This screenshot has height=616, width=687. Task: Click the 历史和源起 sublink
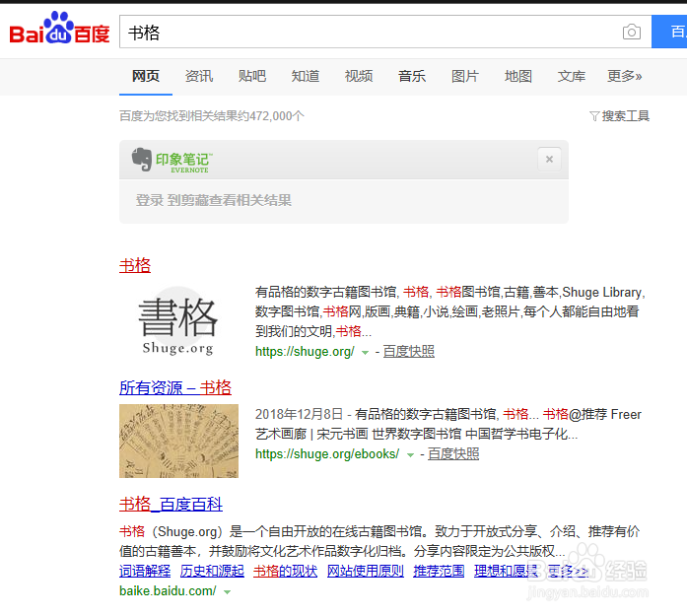tap(212, 571)
